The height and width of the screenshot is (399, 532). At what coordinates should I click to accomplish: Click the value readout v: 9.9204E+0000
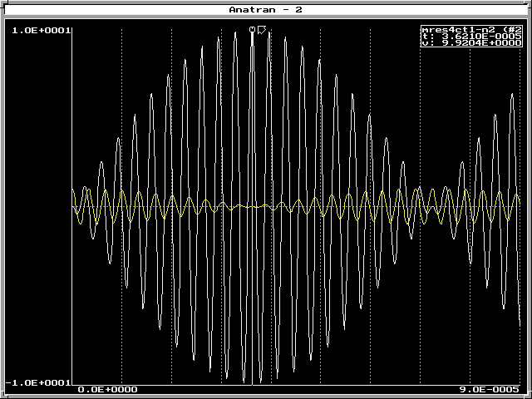(x=471, y=42)
